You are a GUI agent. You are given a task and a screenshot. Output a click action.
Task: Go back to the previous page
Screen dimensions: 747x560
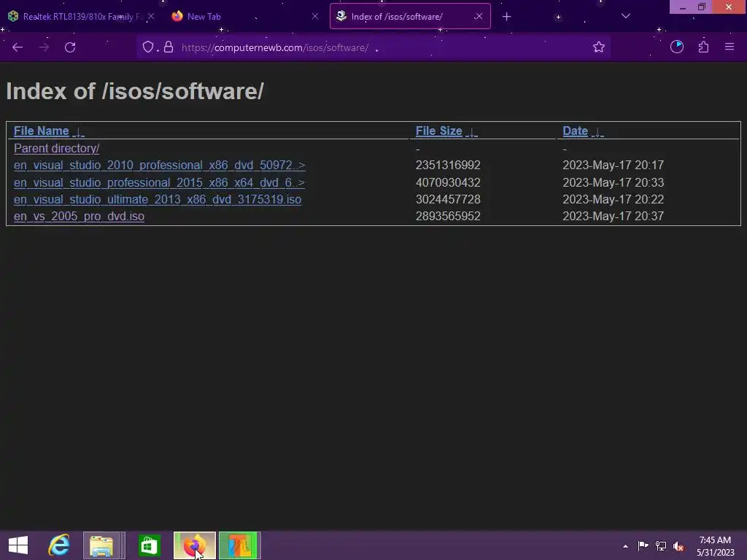(18, 47)
